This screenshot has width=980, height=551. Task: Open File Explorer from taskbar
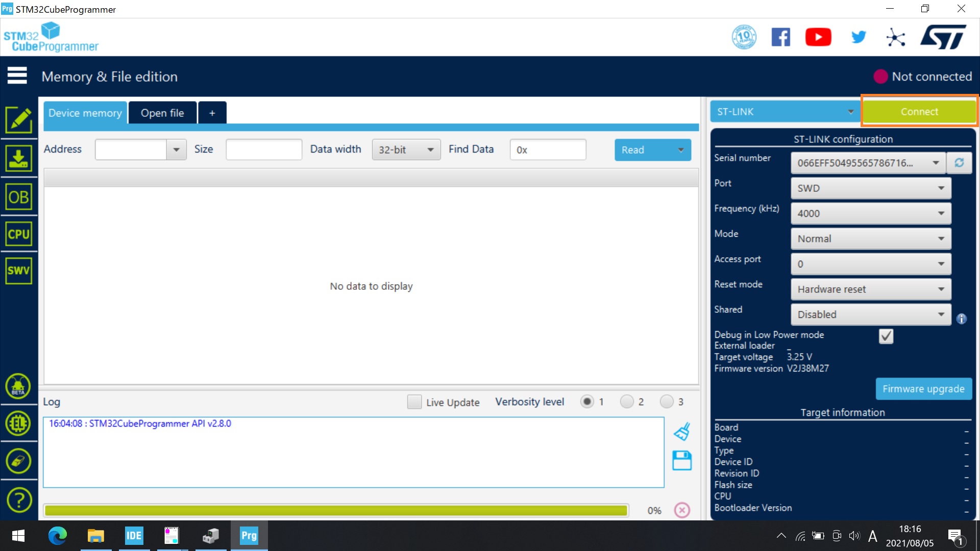pyautogui.click(x=95, y=536)
